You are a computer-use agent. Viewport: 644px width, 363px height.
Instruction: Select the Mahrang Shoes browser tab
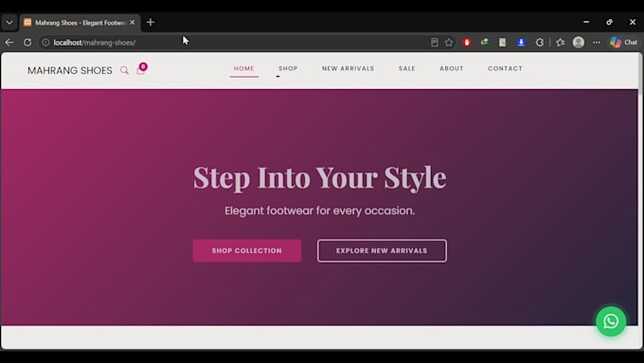[x=80, y=23]
